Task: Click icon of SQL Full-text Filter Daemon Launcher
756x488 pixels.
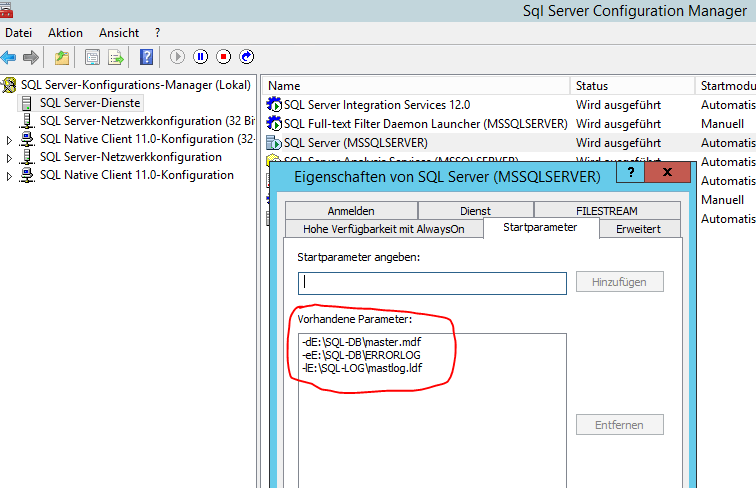Action: (274, 124)
